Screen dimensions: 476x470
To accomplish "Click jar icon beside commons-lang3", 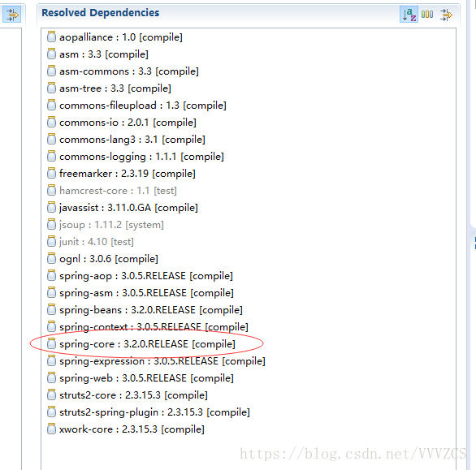I will (x=52, y=139).
